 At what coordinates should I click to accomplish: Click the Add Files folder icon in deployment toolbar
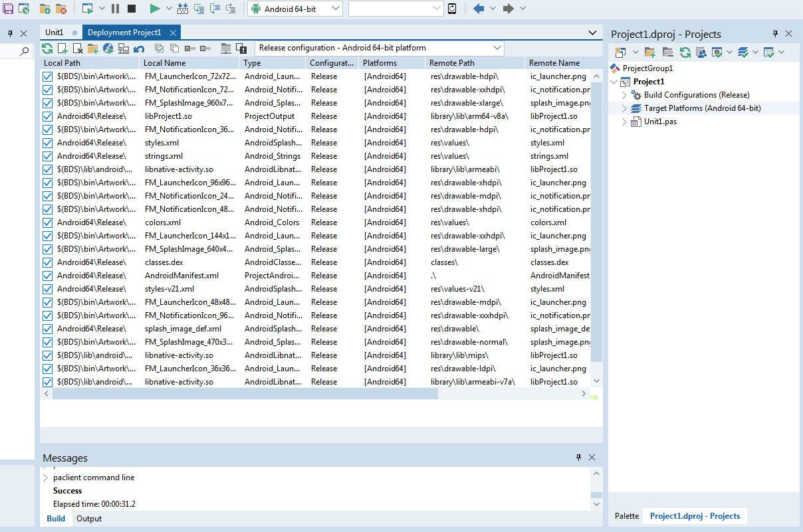(x=92, y=48)
